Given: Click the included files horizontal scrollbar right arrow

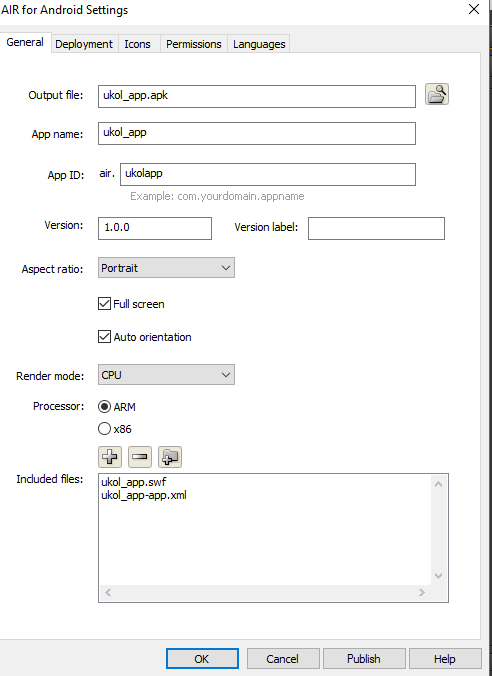Looking at the screenshot, I should (x=421, y=592).
